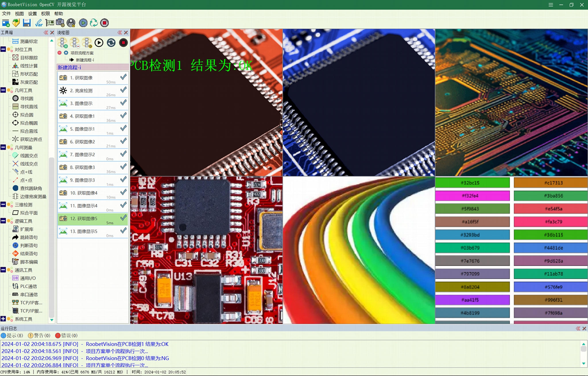
Task: Toggle the 警告(0) log filter
Action: tap(39, 335)
